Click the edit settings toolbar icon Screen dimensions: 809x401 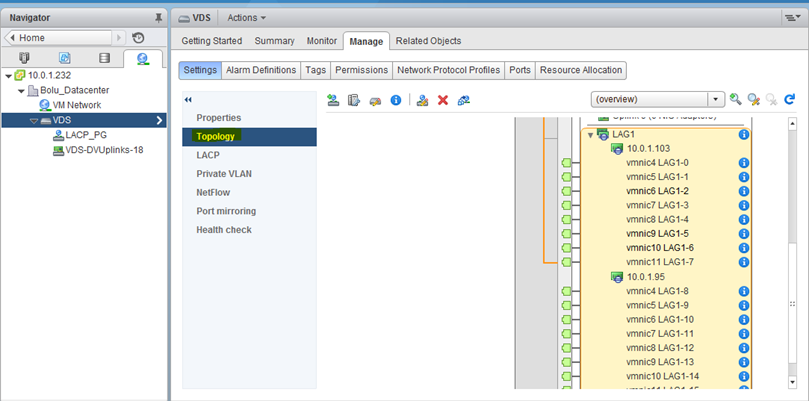pyautogui.click(x=423, y=100)
